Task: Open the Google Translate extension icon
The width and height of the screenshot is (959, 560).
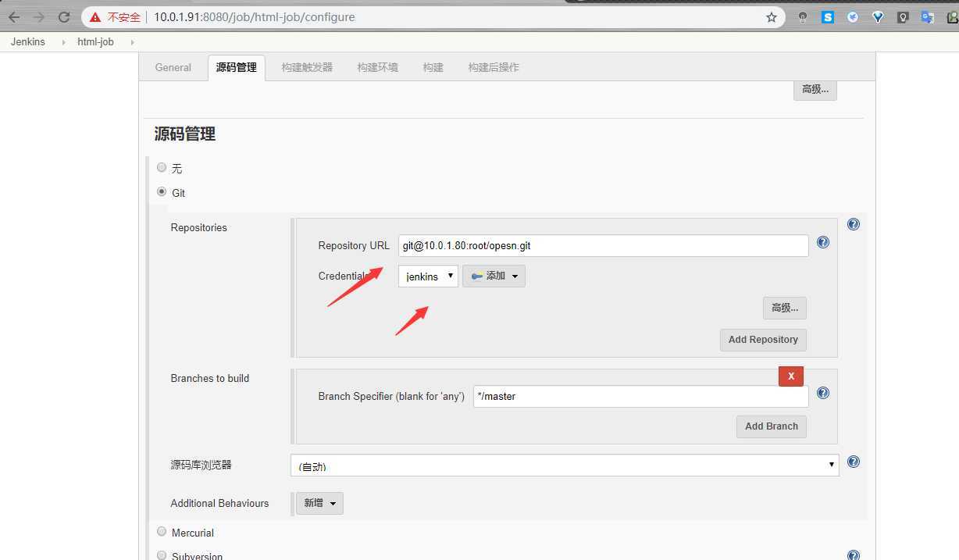Action: point(928,17)
